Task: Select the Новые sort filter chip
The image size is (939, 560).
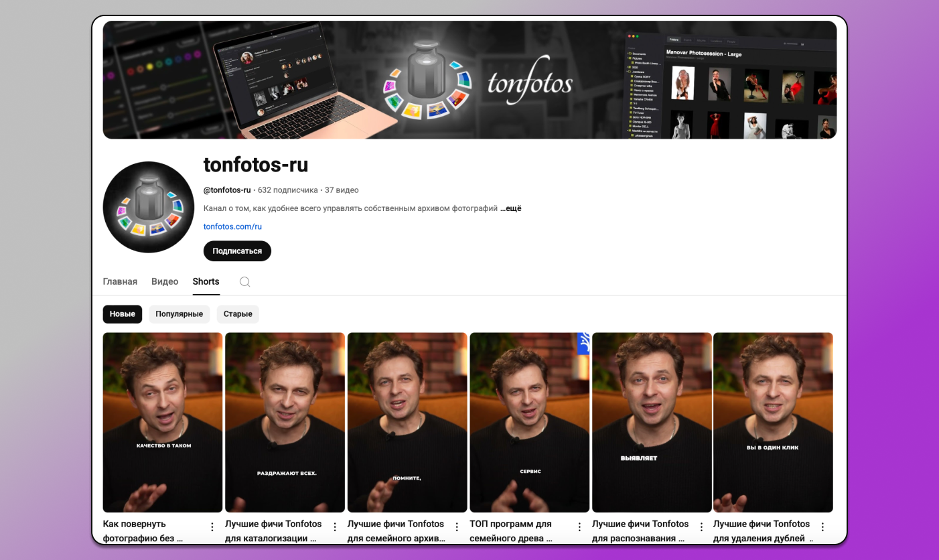Action: (123, 314)
